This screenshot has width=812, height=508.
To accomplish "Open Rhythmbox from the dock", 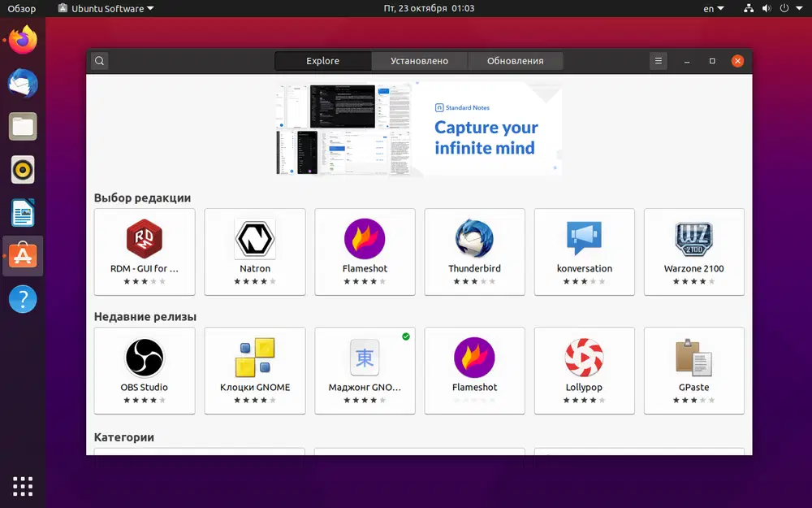I will (x=23, y=170).
